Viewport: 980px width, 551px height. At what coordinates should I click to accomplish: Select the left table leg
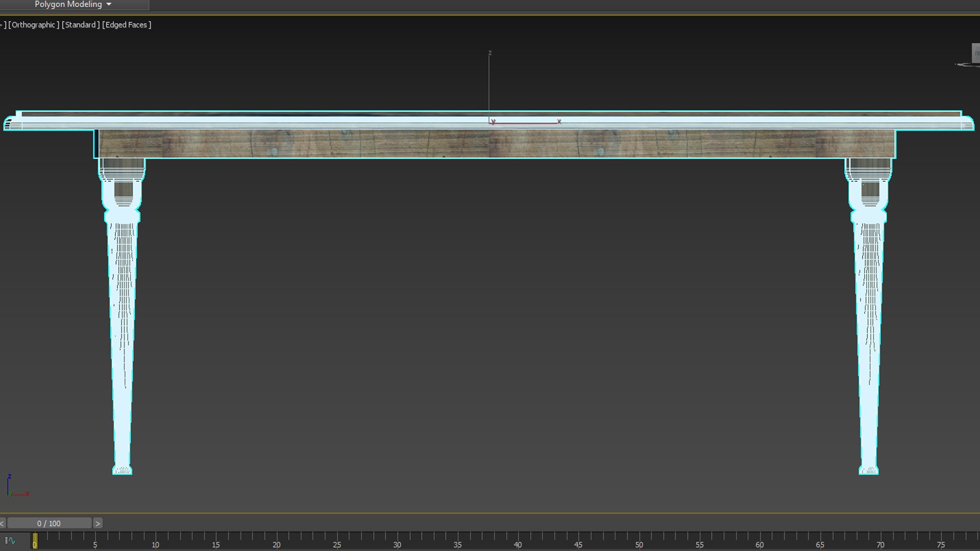pyautogui.click(x=122, y=316)
